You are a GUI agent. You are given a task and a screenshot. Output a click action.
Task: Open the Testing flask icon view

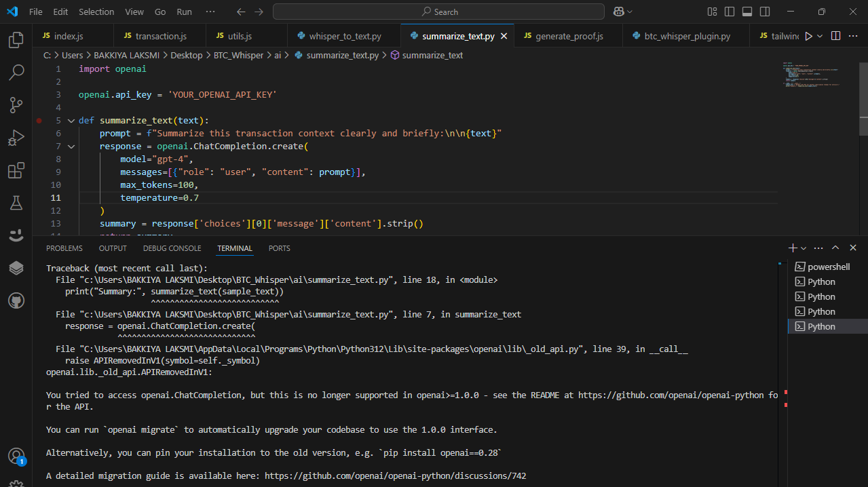(x=16, y=203)
